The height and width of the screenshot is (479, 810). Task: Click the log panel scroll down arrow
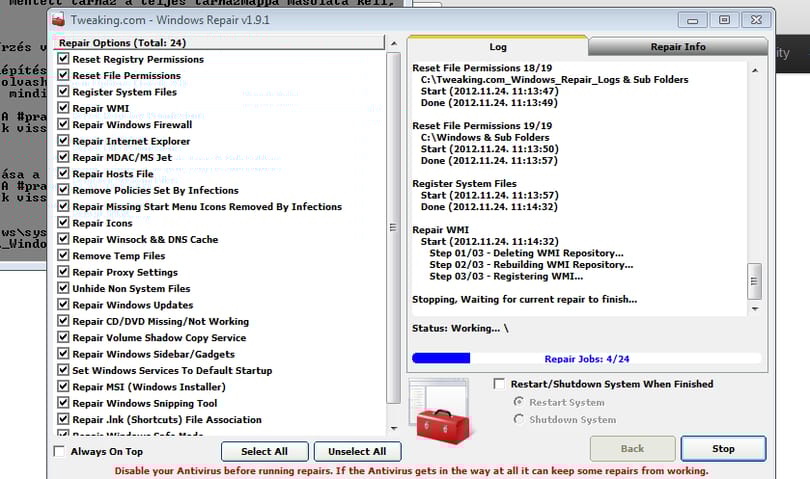(x=755, y=309)
